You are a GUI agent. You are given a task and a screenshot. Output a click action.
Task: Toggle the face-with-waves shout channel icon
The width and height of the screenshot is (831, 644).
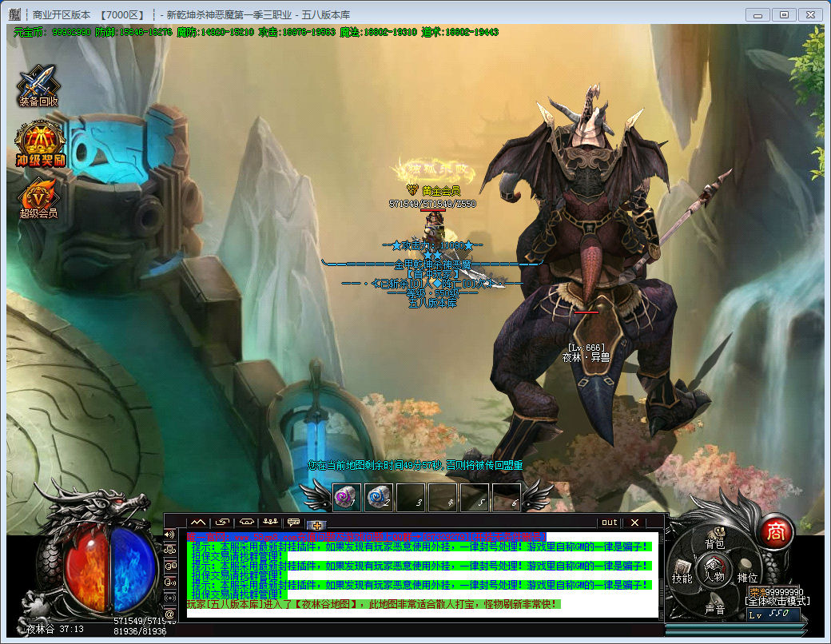tap(169, 582)
